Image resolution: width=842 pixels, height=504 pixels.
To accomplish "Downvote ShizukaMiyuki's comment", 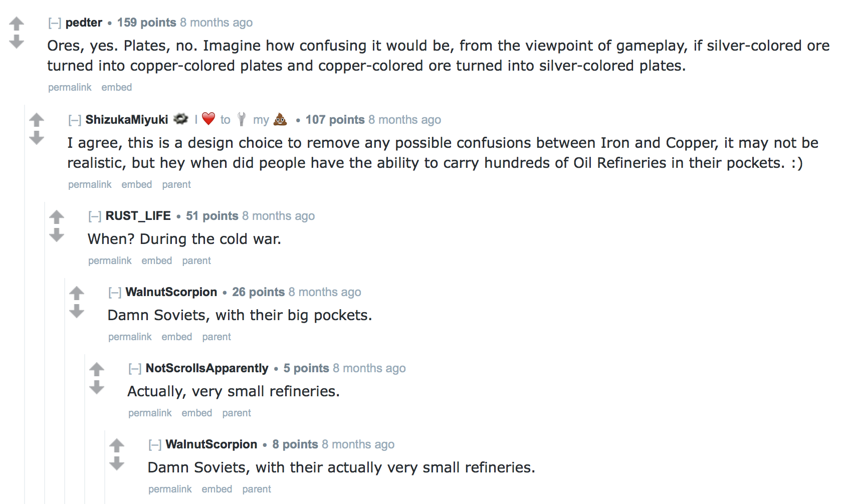I will (37, 138).
